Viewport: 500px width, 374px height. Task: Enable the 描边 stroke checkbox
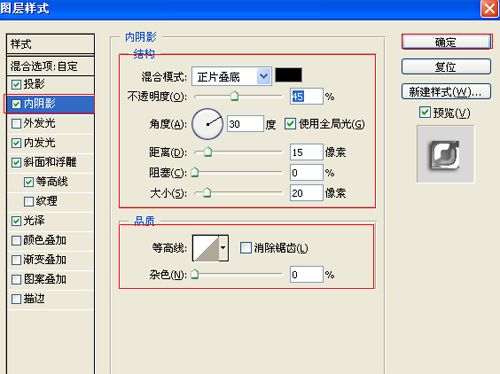tap(16, 299)
